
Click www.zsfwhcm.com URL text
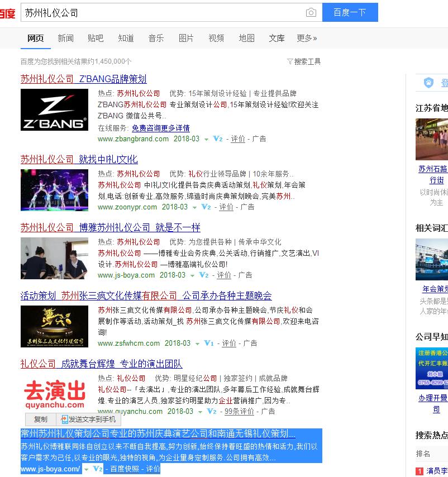(x=128, y=343)
